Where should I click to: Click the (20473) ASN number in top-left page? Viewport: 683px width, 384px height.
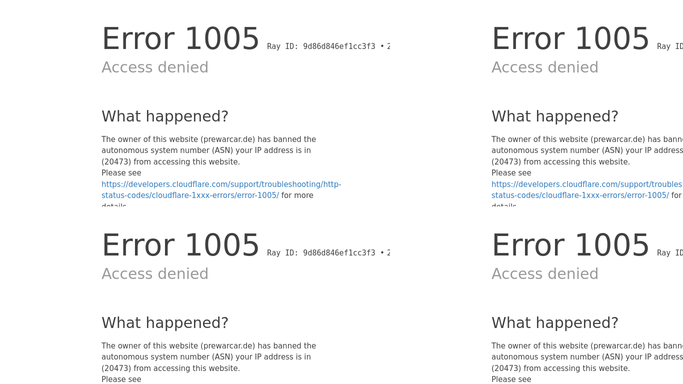pos(116,162)
